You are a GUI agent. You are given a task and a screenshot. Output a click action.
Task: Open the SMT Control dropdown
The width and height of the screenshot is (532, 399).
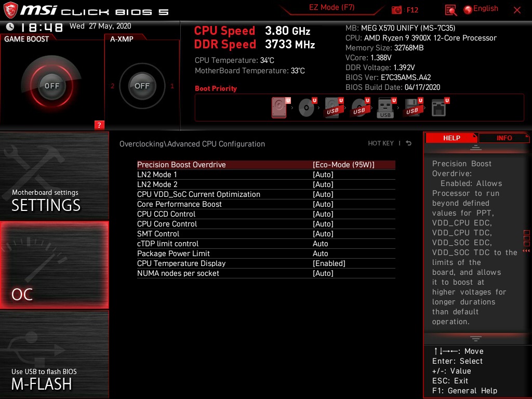323,233
